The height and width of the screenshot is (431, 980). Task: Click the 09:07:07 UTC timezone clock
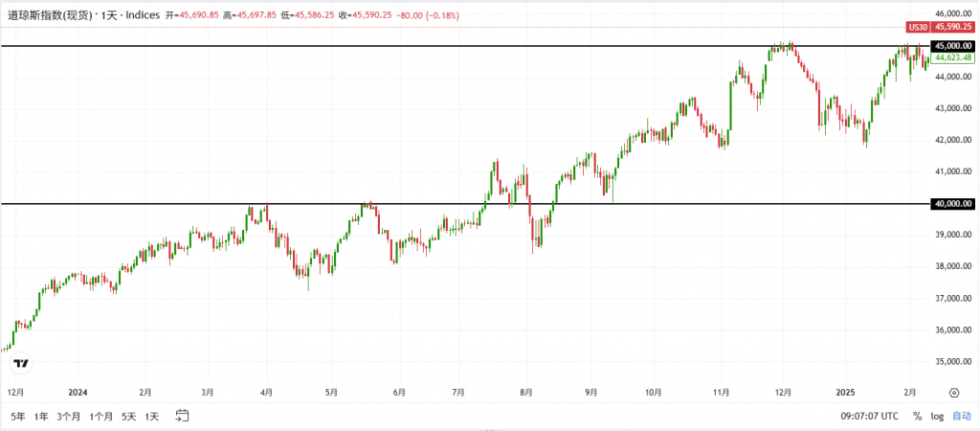pos(869,416)
